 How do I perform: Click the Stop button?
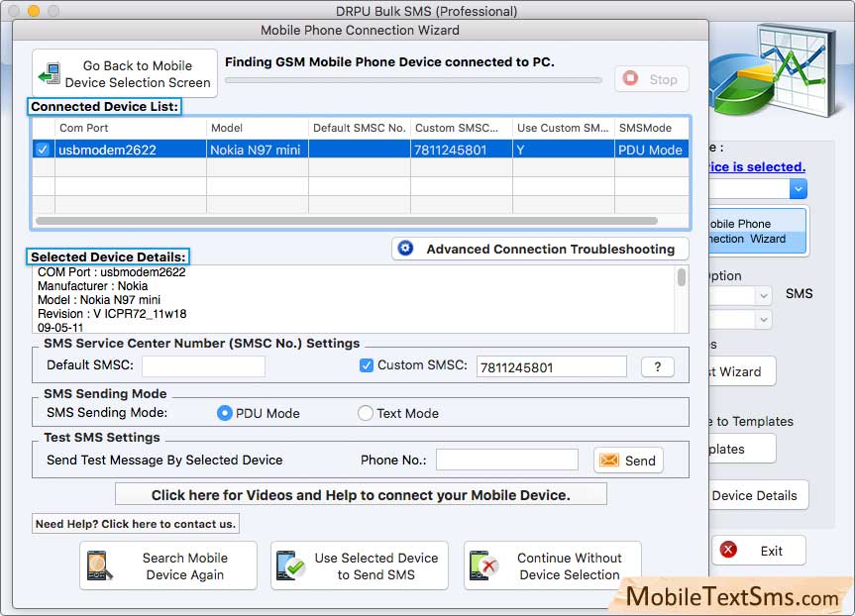click(652, 79)
